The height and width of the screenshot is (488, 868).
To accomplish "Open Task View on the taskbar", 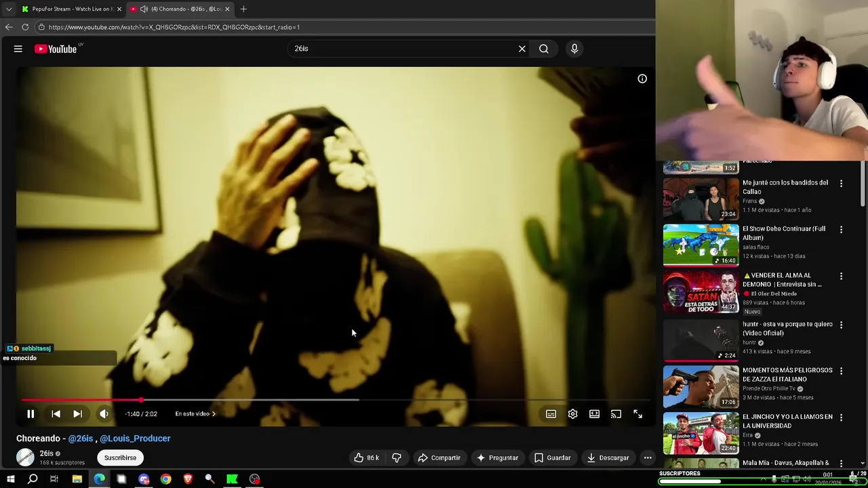I will pyautogui.click(x=54, y=479).
